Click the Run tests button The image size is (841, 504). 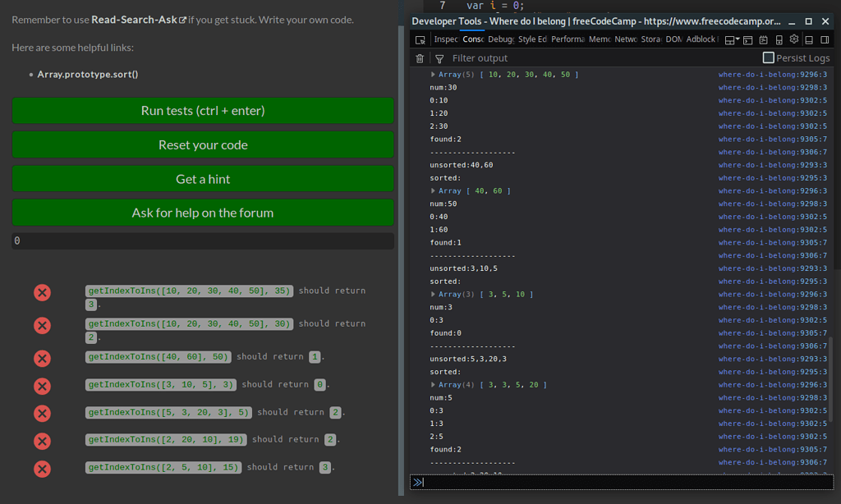point(202,111)
